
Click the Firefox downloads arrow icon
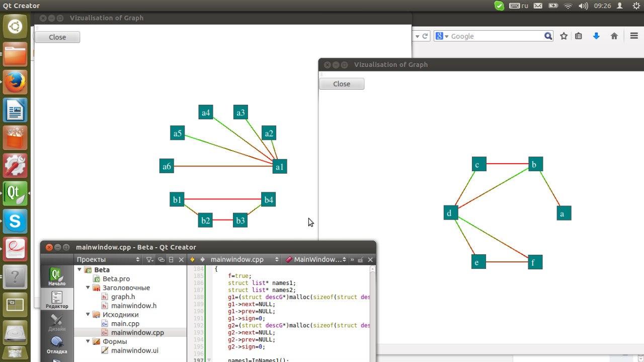[x=596, y=36]
